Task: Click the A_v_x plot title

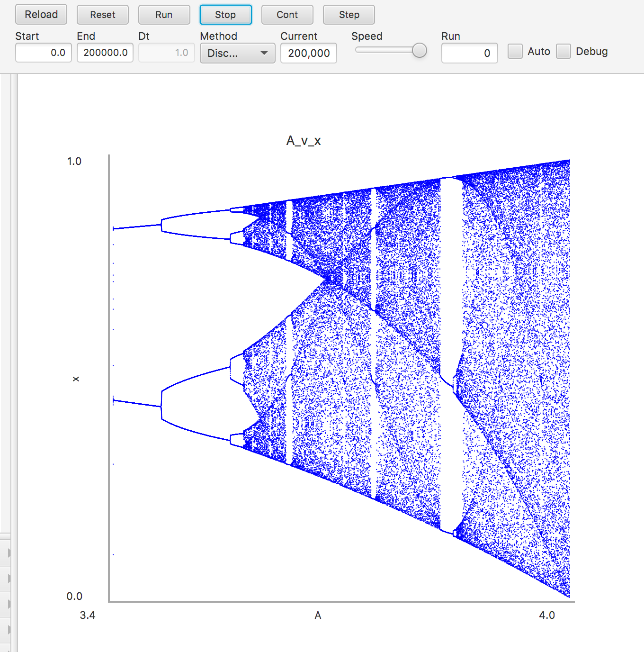Action: coord(304,141)
